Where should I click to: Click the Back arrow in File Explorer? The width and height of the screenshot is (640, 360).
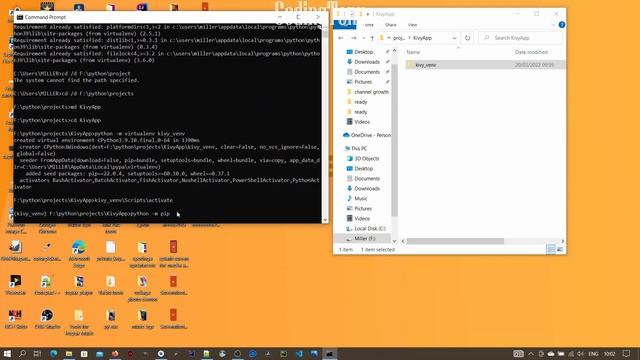tap(341, 38)
